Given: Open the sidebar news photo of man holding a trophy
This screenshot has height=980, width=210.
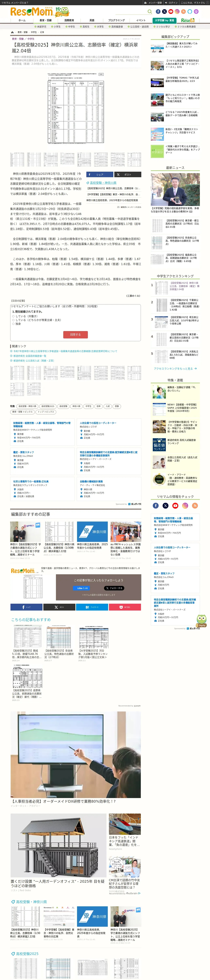Looking at the screenshot, I should tap(175, 189).
